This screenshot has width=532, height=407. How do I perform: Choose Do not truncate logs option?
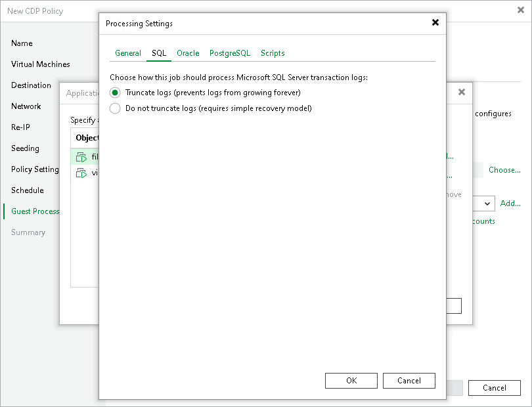click(115, 108)
